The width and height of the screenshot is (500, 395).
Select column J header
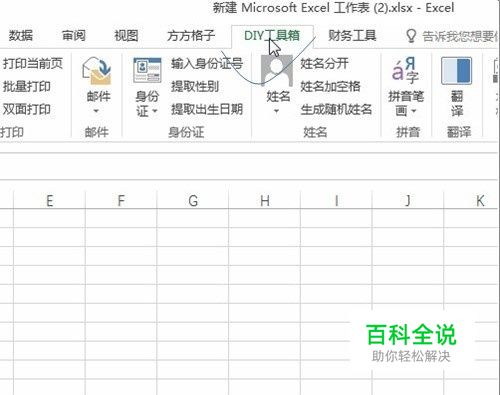pos(408,201)
